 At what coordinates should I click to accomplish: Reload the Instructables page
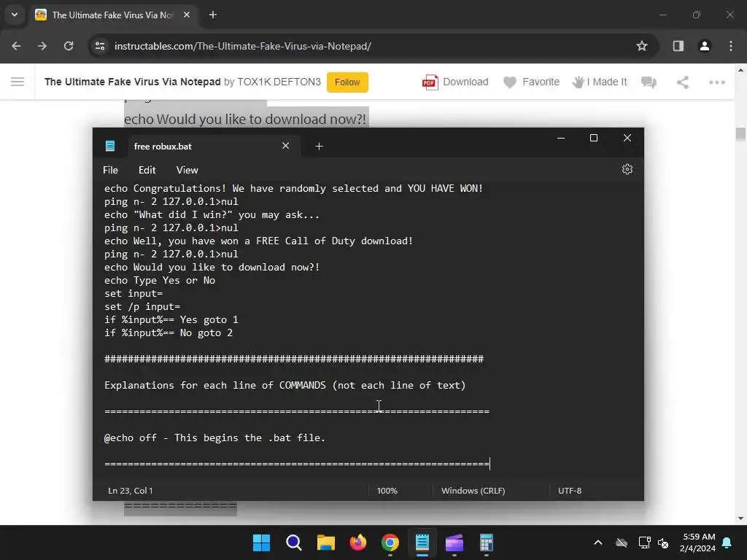pyautogui.click(x=69, y=46)
